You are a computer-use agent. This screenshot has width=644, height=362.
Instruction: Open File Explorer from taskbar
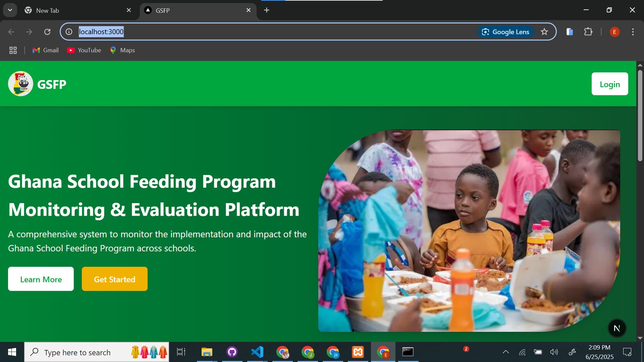[x=207, y=352]
